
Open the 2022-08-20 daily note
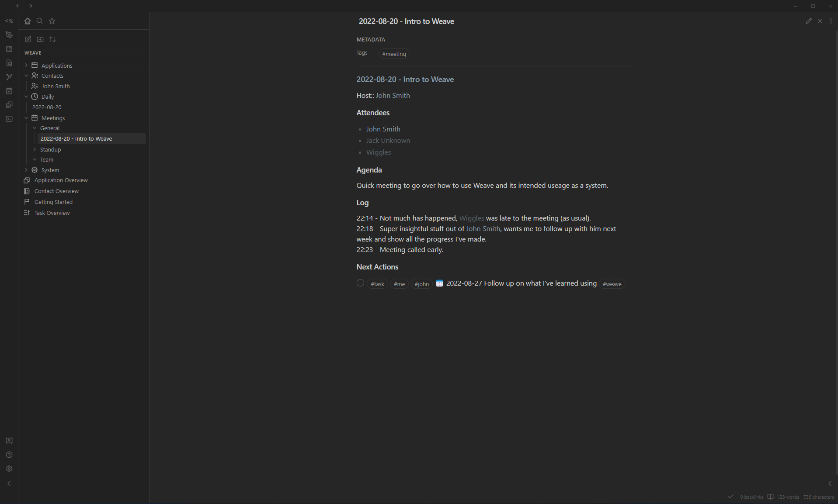point(47,107)
